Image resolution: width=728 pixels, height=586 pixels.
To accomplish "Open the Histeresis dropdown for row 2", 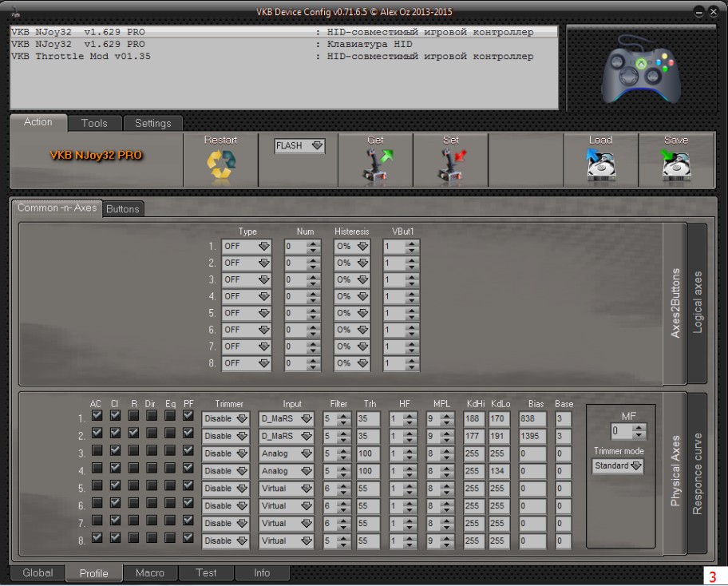I will [352, 263].
